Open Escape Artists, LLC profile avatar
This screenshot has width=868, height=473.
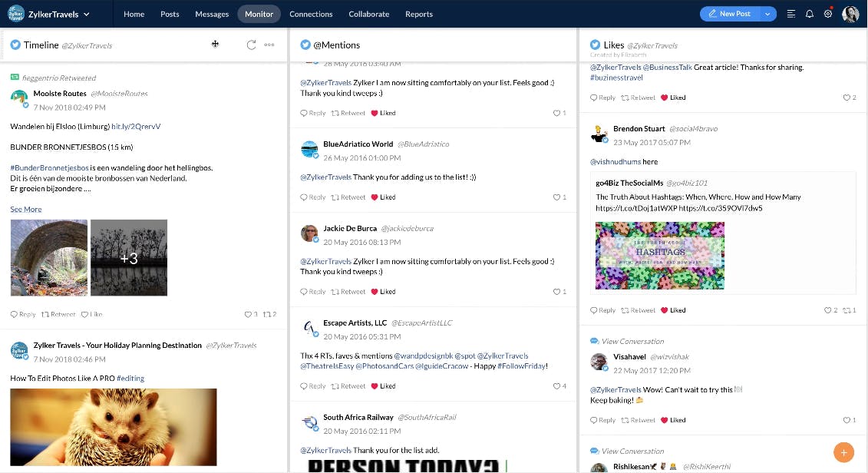tap(309, 329)
